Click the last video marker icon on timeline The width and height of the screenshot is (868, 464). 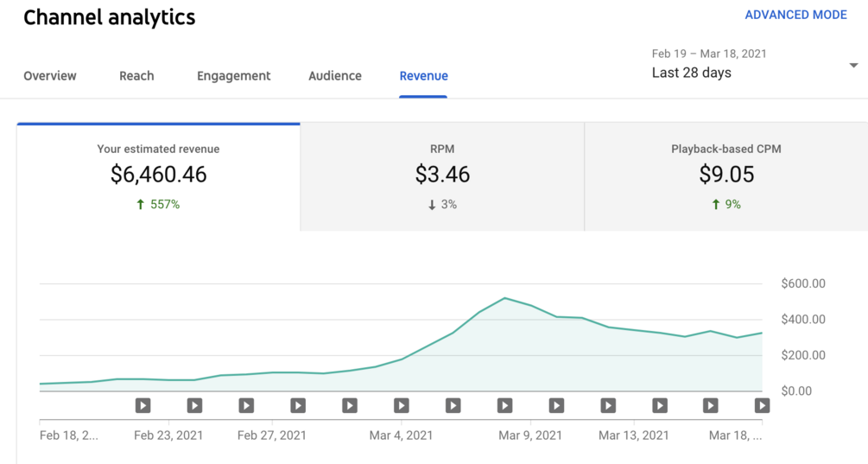coord(762,404)
